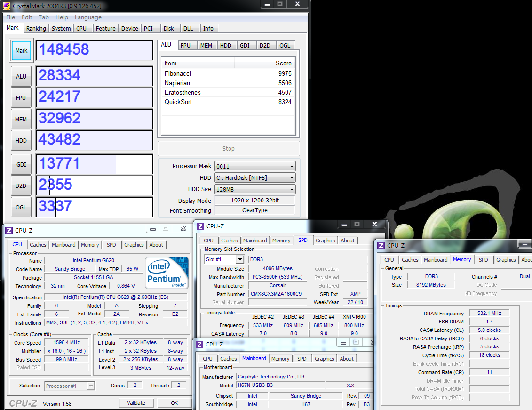Click the Stop button
Viewport: 532px width, 410px height.
[229, 149]
